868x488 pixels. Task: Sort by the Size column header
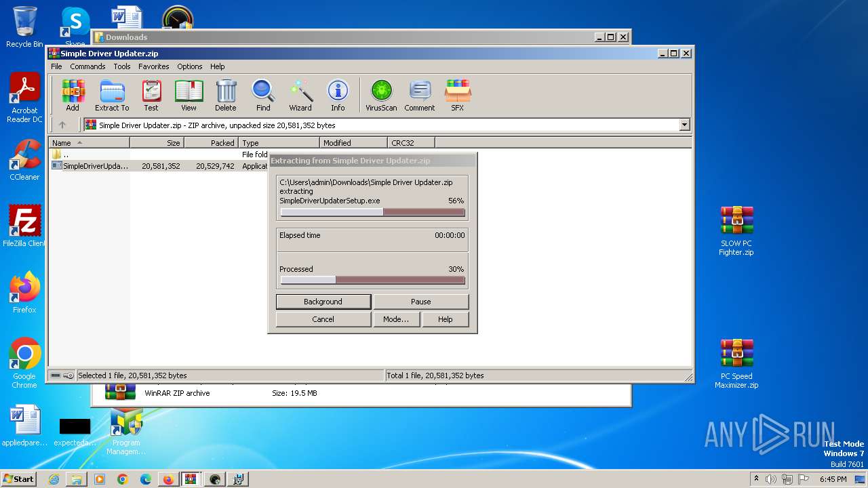[157, 143]
